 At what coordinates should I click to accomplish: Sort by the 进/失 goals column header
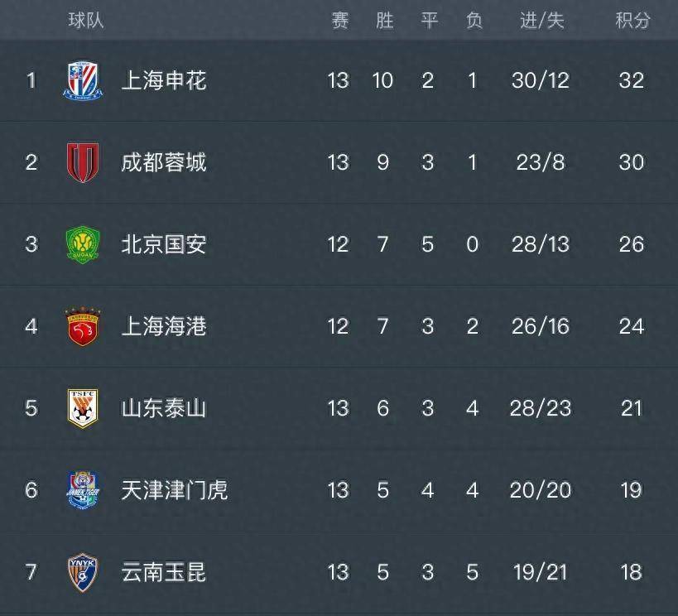click(541, 21)
